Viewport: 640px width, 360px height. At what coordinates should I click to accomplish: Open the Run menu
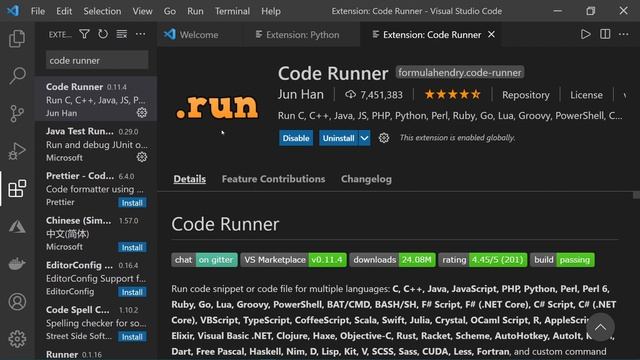pyautogui.click(x=195, y=11)
